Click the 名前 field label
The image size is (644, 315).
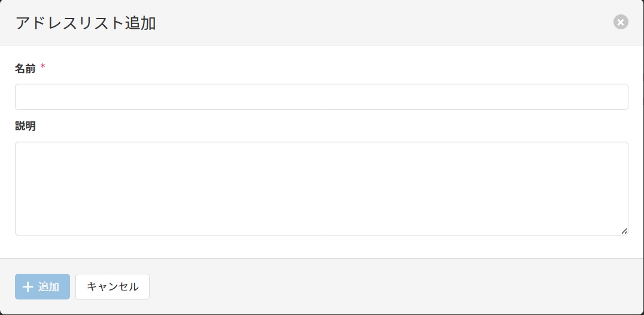point(25,69)
